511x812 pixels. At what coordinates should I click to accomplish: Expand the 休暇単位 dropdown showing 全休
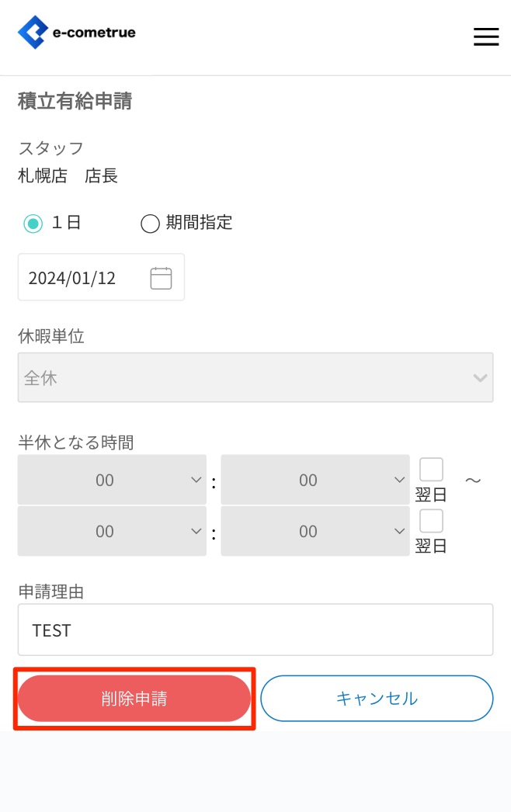255,378
